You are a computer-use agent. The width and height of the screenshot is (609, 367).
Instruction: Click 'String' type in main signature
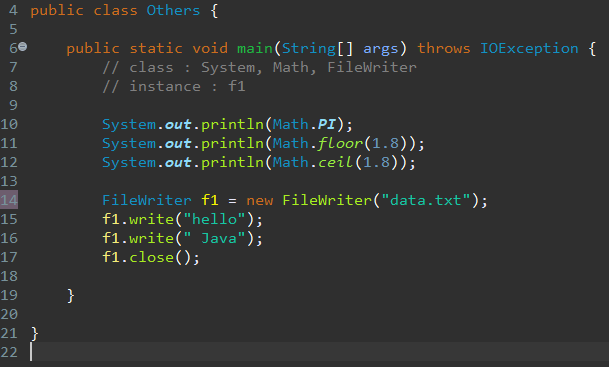pos(308,49)
